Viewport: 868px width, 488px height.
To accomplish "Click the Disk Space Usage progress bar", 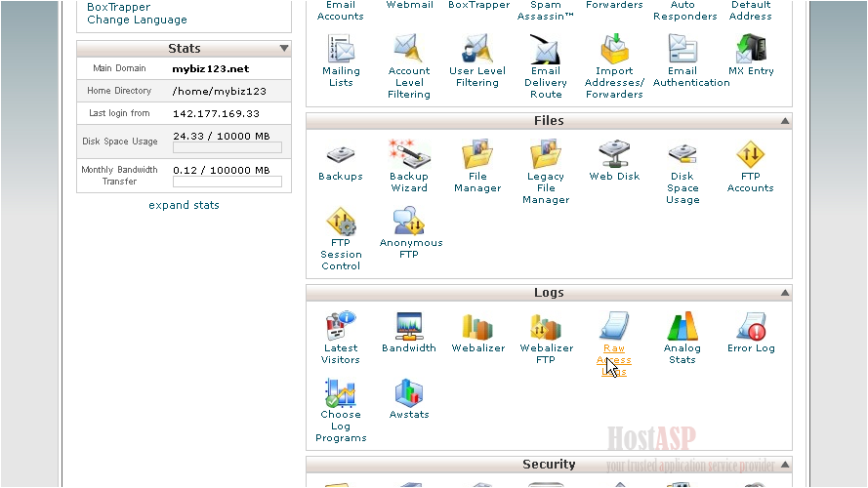I will [227, 148].
